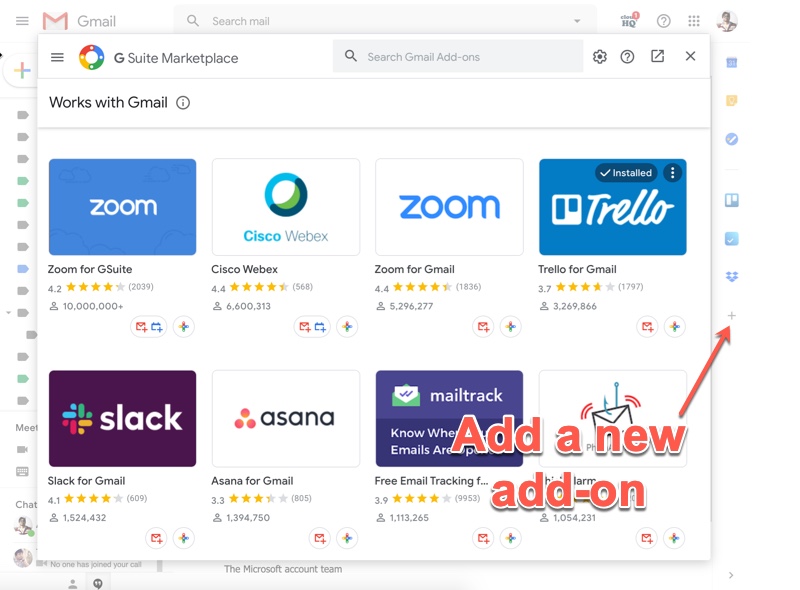Image resolution: width=800 pixels, height=590 pixels.
Task: Click Gmail icon under Trello for Gmail
Action: 647,327
